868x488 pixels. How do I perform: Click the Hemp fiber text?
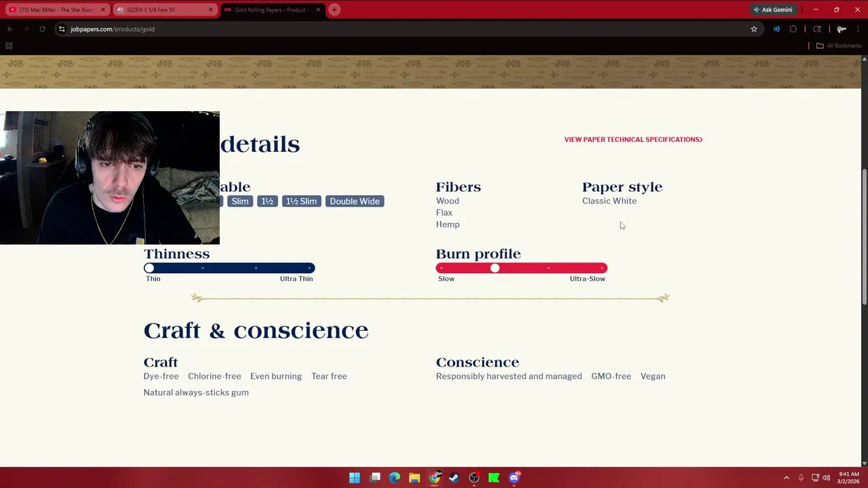pos(448,224)
